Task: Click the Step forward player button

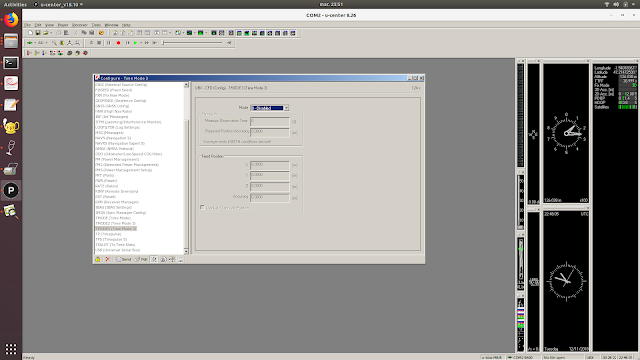Action: (128, 42)
